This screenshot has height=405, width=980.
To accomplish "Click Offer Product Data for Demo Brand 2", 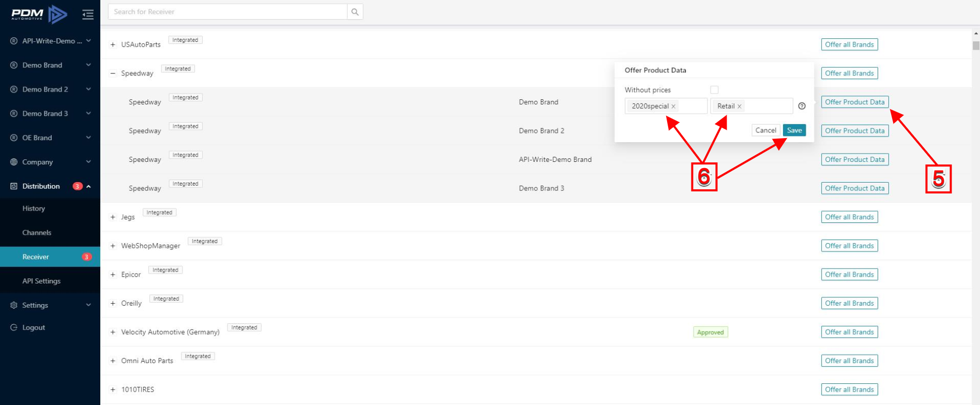I will click(x=855, y=131).
